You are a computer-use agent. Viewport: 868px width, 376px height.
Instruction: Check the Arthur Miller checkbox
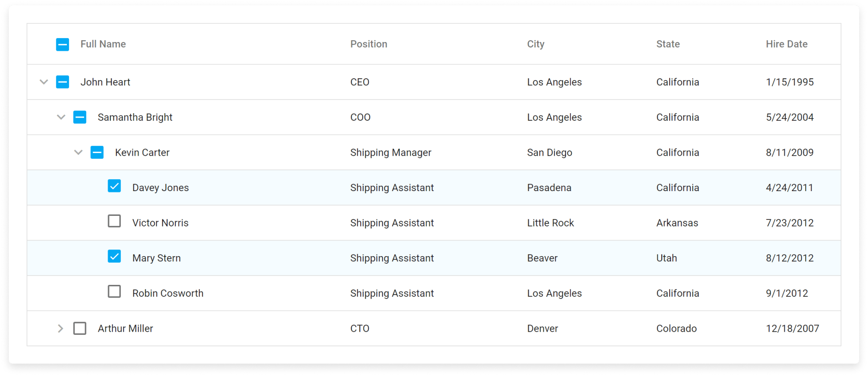[x=80, y=328]
